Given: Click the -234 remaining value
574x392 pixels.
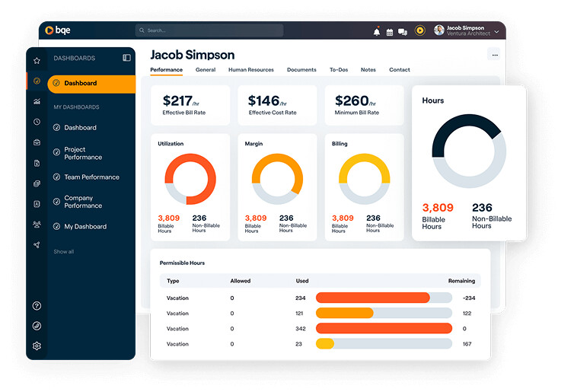Looking at the screenshot, I should tap(469, 298).
